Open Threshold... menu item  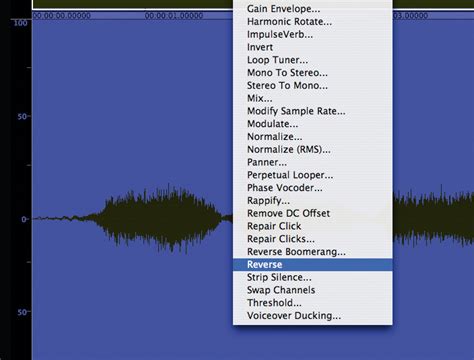[312, 303]
